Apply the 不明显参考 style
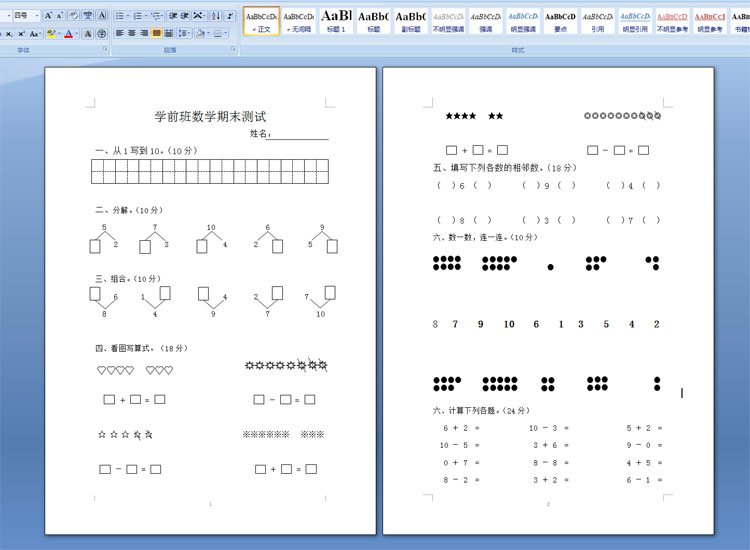Image resolution: width=750 pixels, height=550 pixels. click(x=672, y=21)
